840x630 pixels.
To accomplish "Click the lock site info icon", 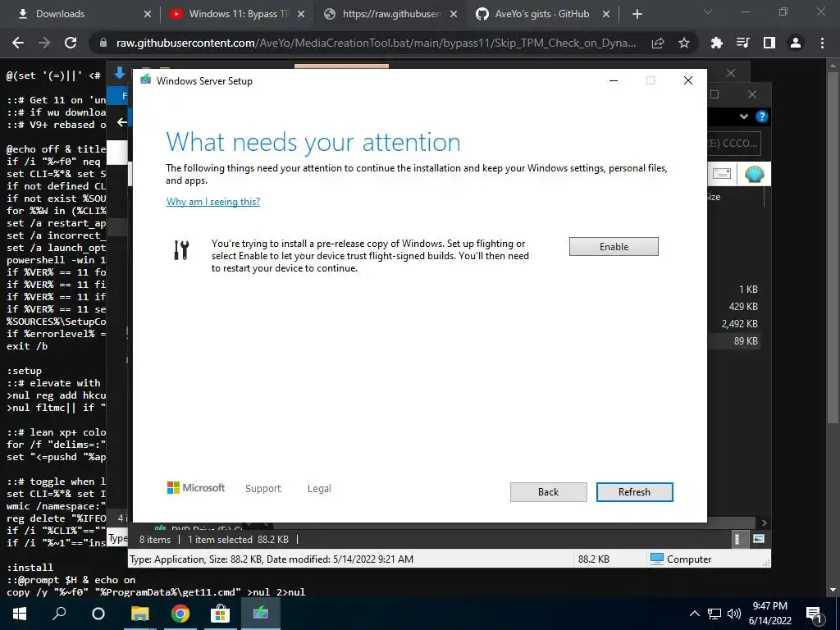I will tap(103, 43).
